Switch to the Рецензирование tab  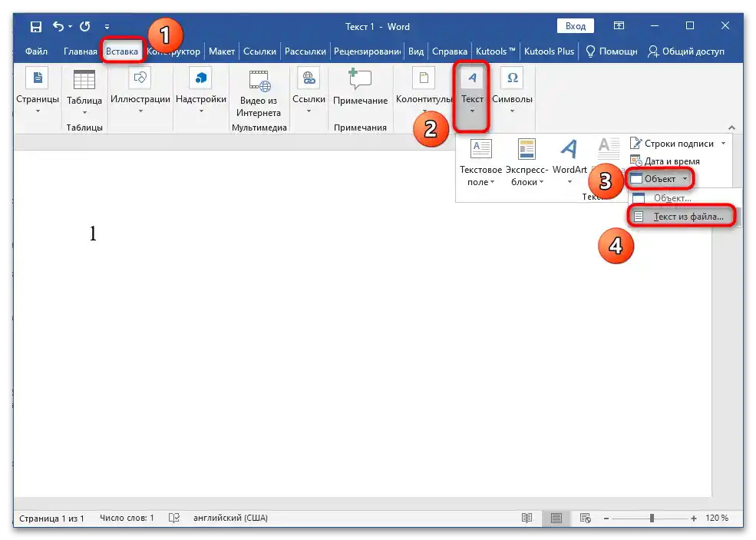368,51
